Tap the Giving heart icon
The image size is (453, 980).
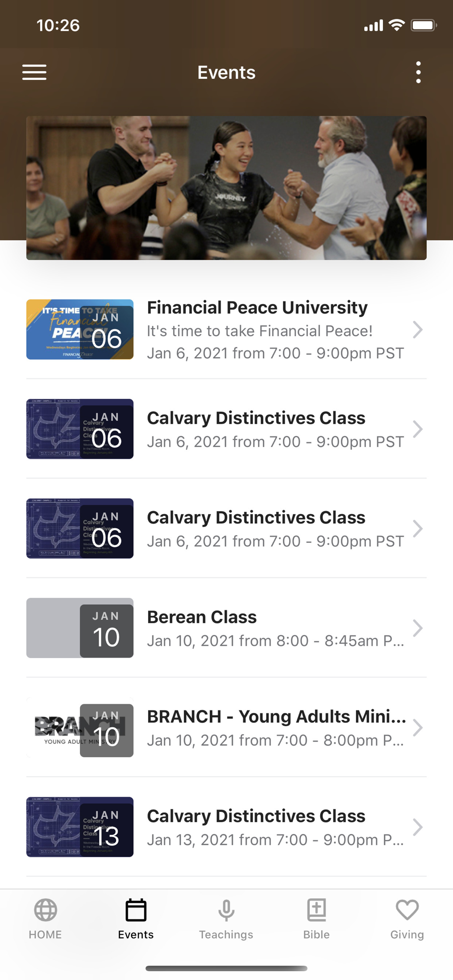[407, 910]
